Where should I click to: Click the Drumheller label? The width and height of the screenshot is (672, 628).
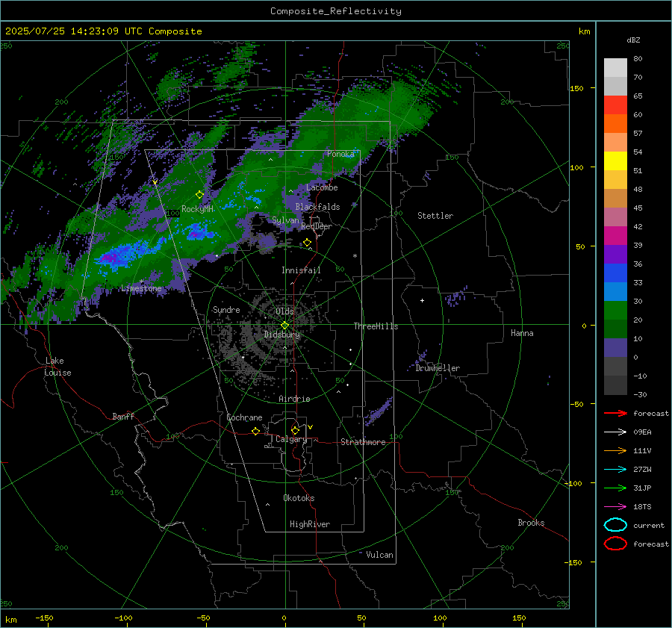438,368
